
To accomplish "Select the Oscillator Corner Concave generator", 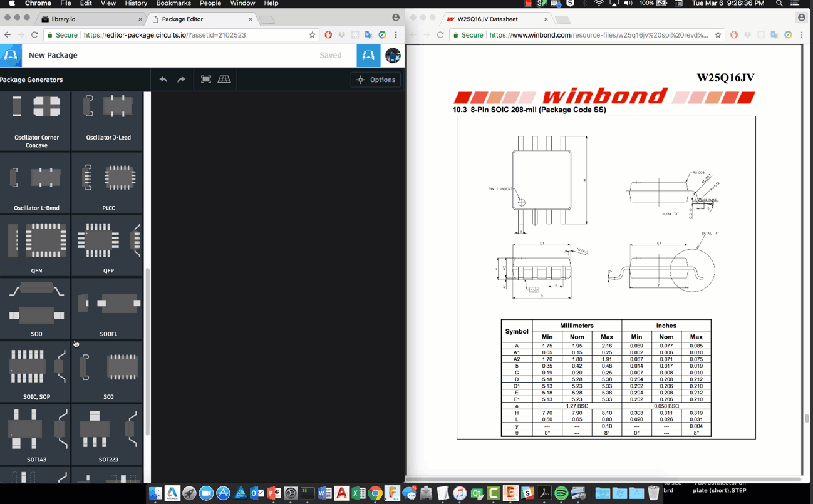I will pyautogui.click(x=36, y=121).
